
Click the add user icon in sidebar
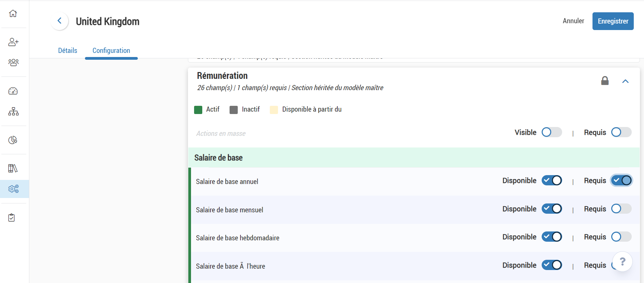click(x=13, y=42)
